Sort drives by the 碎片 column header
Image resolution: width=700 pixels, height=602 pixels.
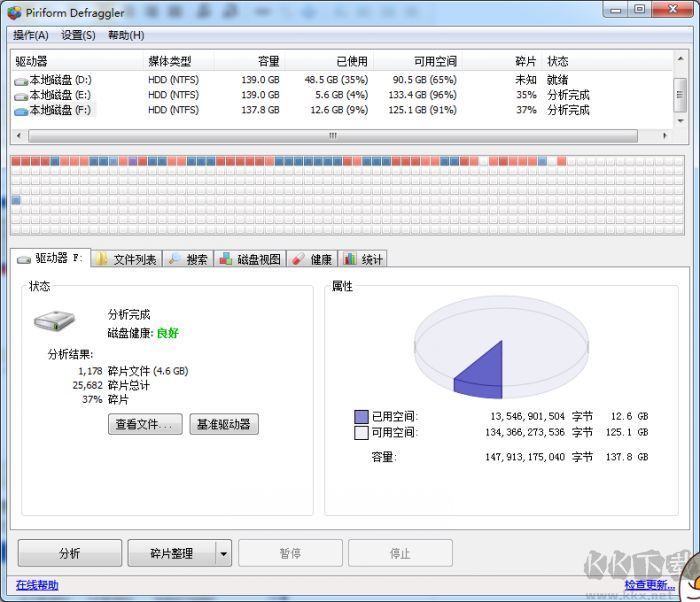tap(525, 61)
